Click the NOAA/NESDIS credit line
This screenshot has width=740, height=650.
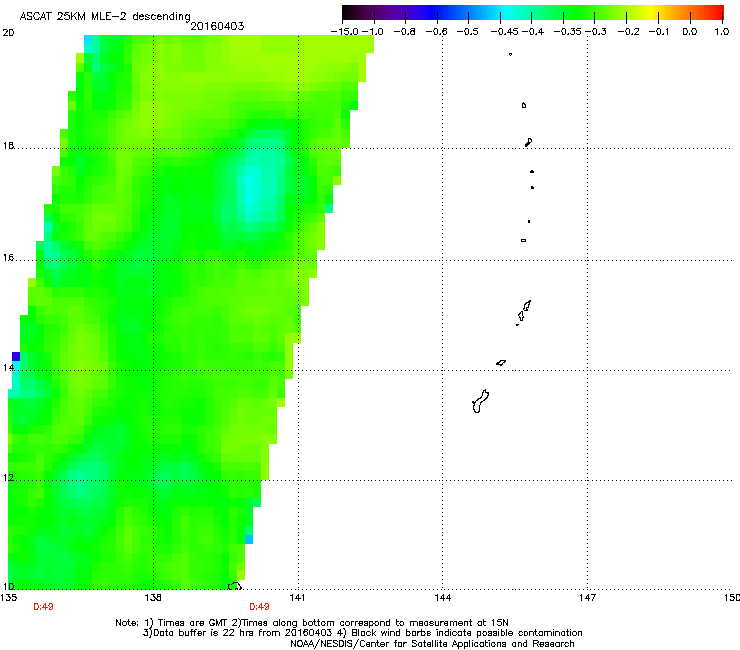coord(432,644)
